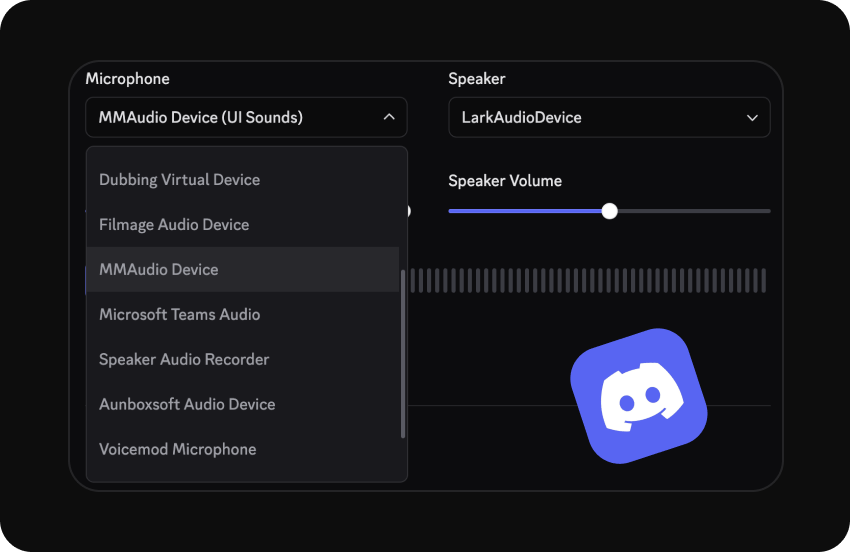Select Filmage Audio Device option

[243, 224]
